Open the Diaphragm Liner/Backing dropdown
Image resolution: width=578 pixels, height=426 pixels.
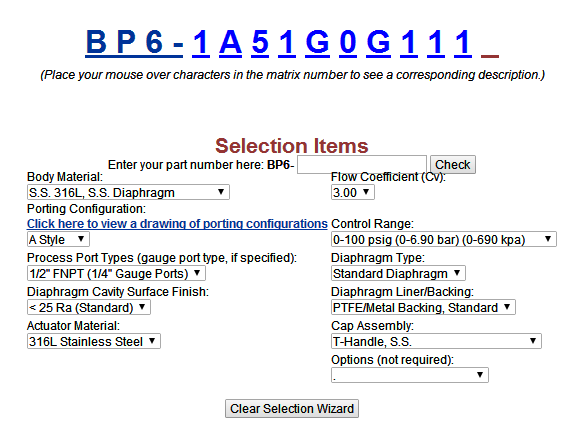pyautogui.click(x=423, y=307)
